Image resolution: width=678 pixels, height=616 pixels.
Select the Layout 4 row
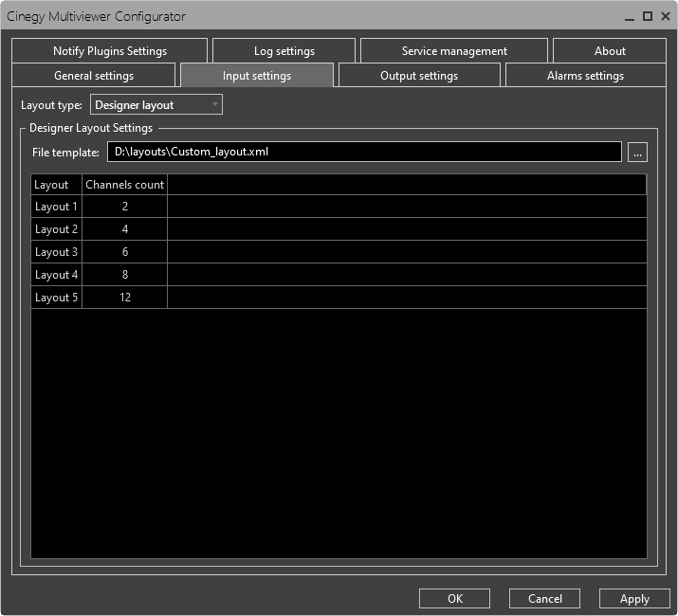point(339,275)
